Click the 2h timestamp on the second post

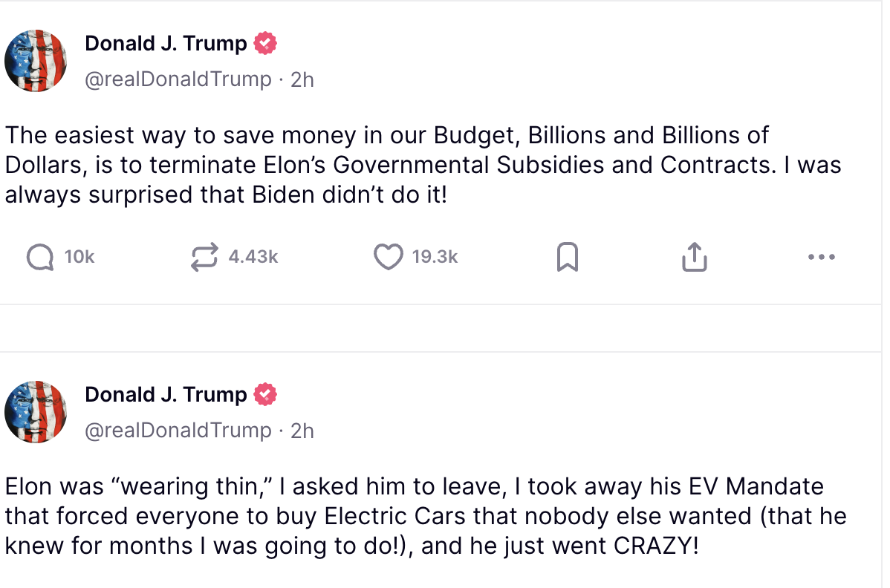point(302,430)
